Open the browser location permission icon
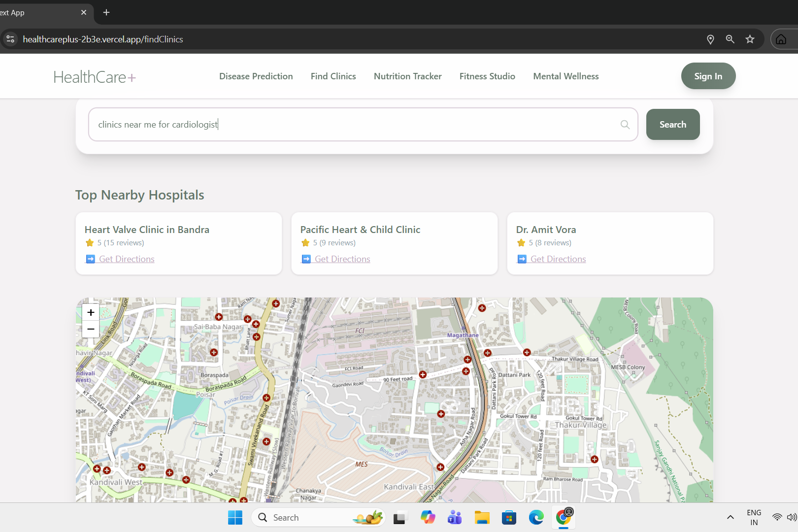 pyautogui.click(x=710, y=39)
